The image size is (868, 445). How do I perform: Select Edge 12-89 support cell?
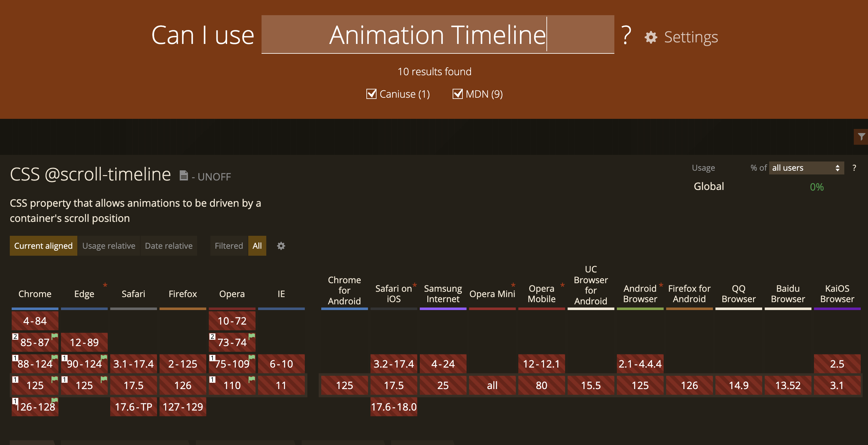click(x=84, y=343)
